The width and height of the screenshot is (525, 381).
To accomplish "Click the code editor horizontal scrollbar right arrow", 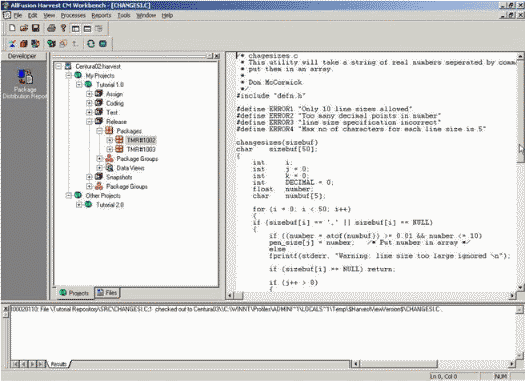I will 512,295.
